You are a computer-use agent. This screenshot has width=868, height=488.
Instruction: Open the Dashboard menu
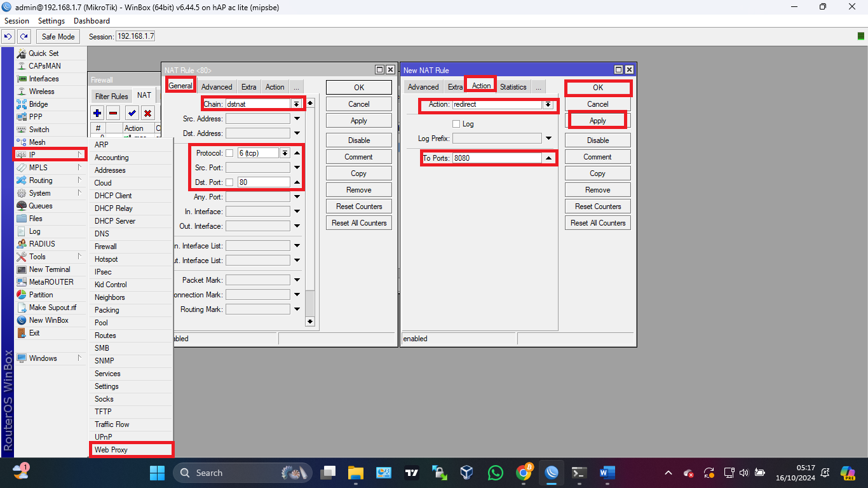tap(92, 21)
